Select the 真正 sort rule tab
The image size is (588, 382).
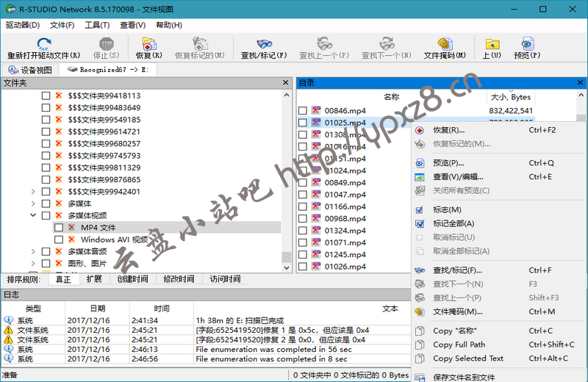(63, 279)
